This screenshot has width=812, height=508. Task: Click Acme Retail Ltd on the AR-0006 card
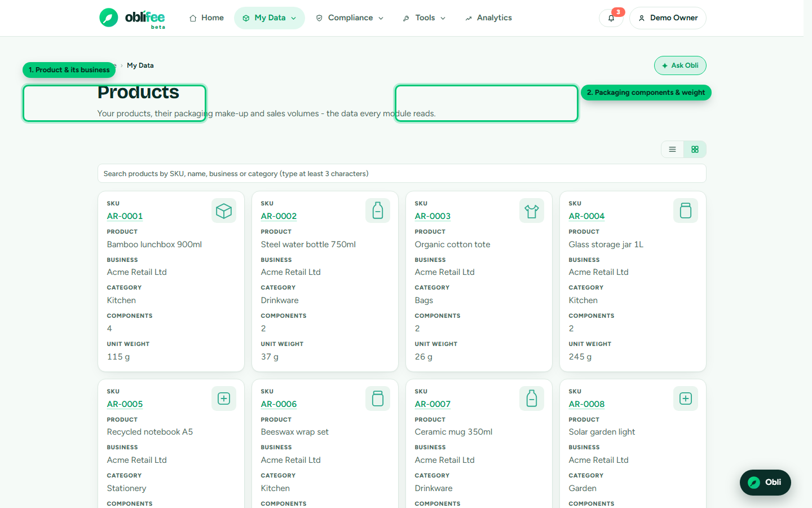tap(291, 460)
